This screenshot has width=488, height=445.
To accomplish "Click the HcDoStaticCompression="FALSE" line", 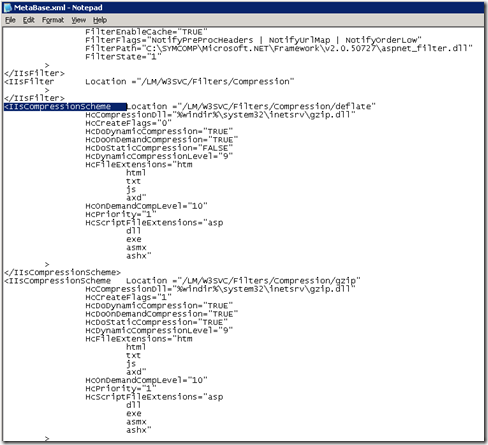I will [x=159, y=148].
